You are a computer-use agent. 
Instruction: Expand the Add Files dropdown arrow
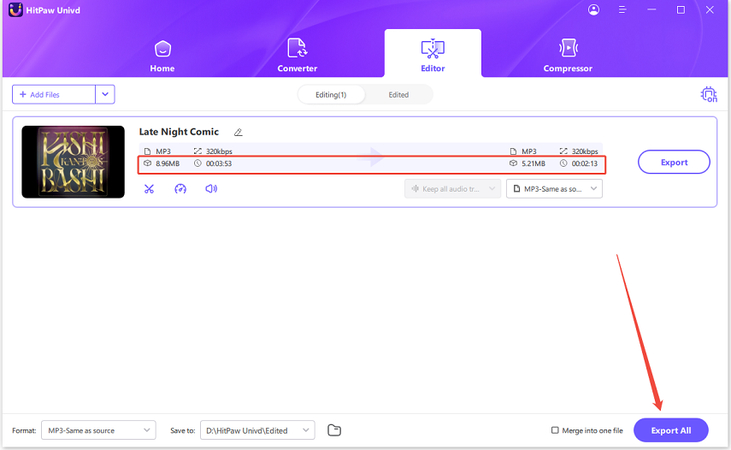(105, 95)
